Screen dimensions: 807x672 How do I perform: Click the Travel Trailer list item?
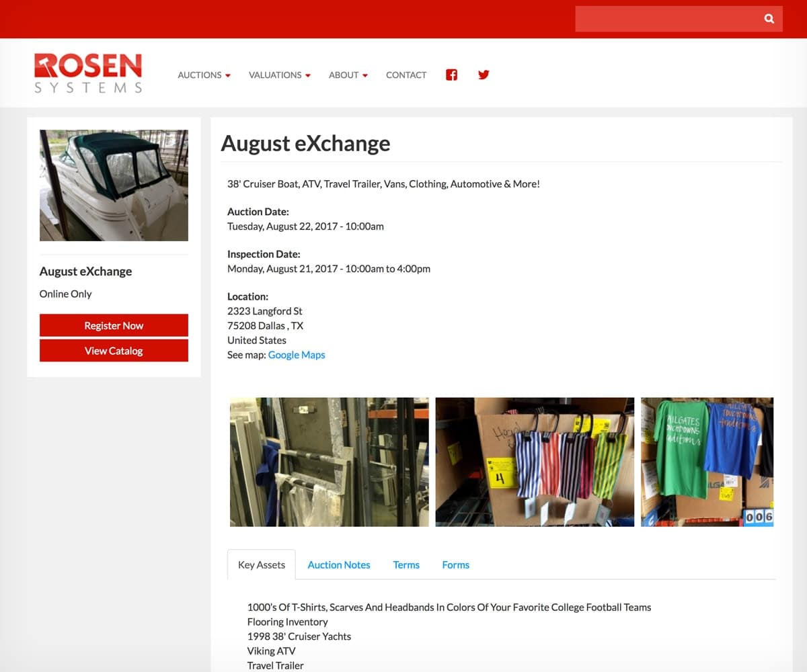tap(276, 665)
